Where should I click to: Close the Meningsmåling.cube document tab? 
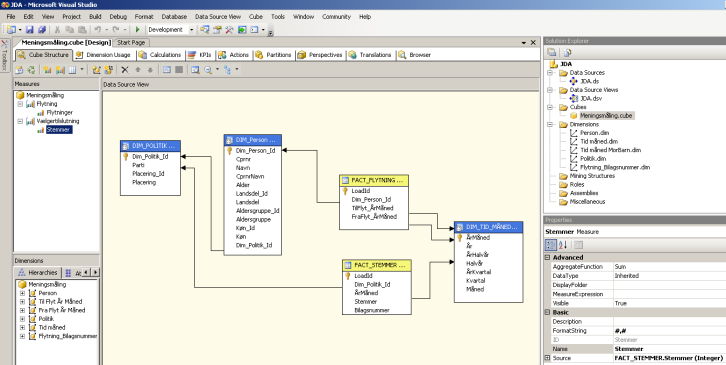pos(533,43)
